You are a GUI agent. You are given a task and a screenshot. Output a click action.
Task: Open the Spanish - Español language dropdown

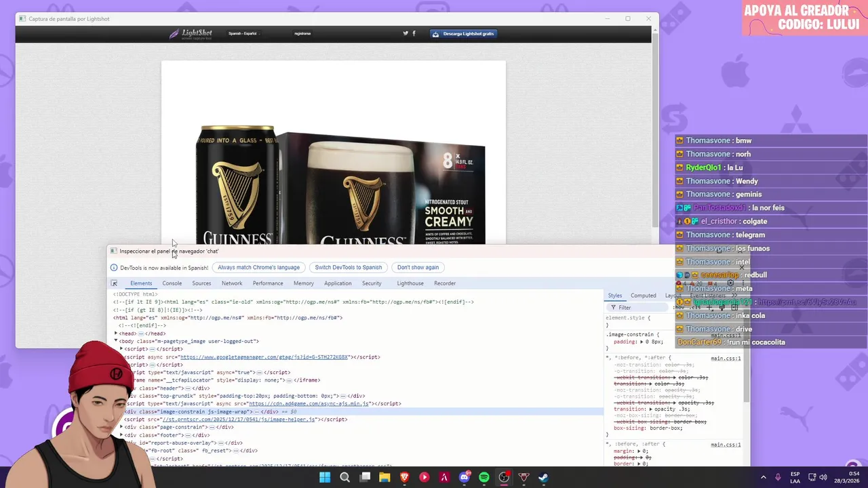click(x=244, y=33)
